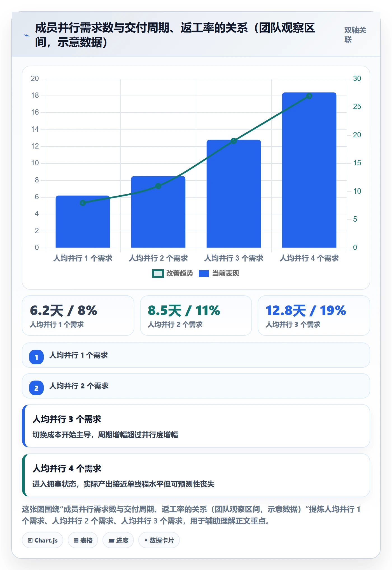Click the summary paragraph beginning 这张图围绕

(191, 515)
